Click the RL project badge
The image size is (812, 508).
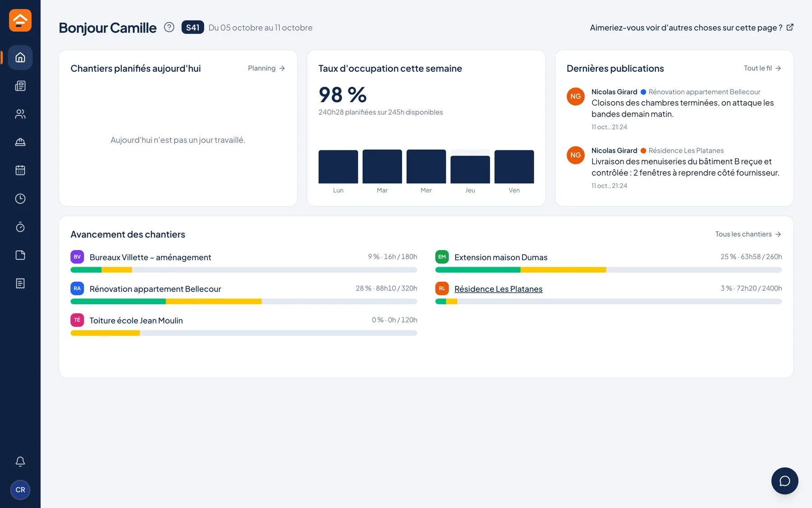(x=442, y=289)
